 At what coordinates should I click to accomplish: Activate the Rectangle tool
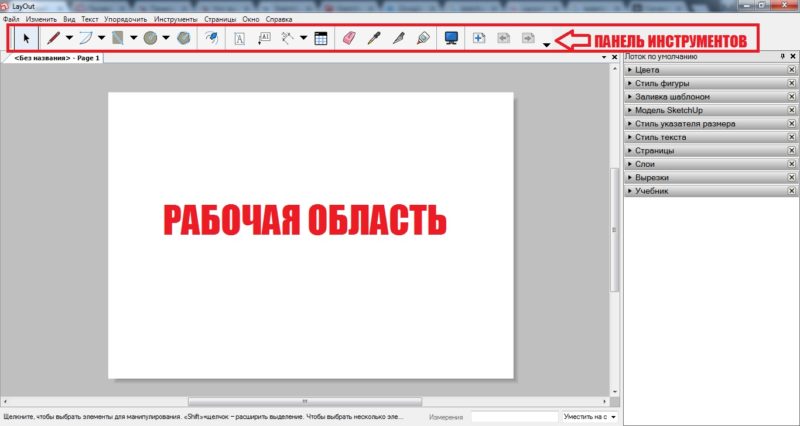(118, 39)
